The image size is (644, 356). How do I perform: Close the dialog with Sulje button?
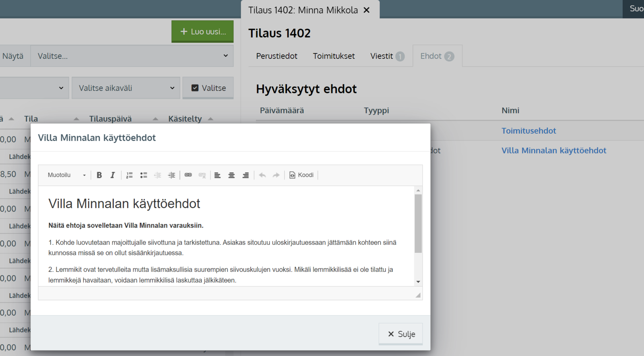pos(401,334)
